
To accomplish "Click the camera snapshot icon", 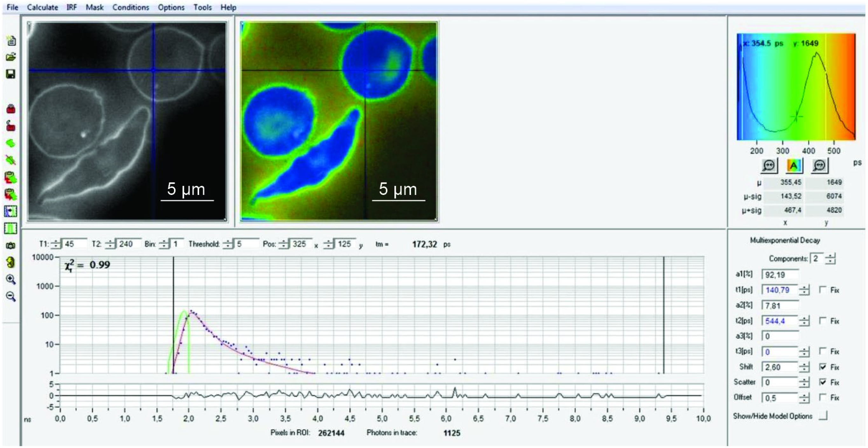I will tap(11, 245).
